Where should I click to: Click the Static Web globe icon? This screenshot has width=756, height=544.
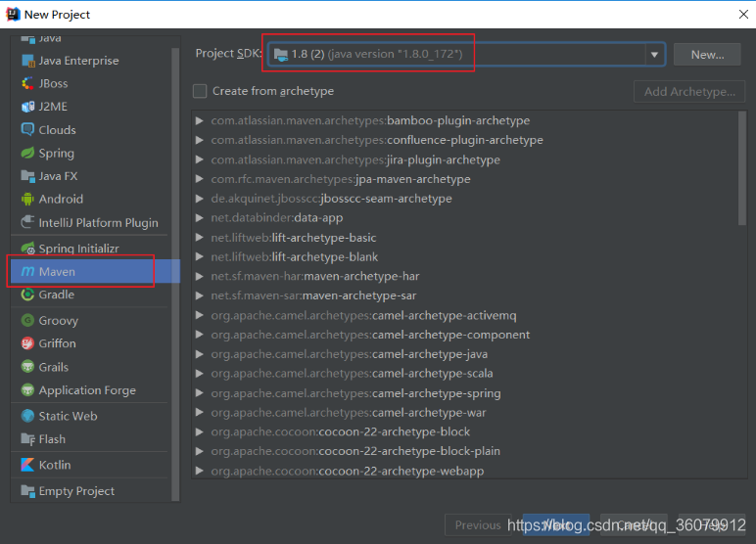[x=28, y=416]
